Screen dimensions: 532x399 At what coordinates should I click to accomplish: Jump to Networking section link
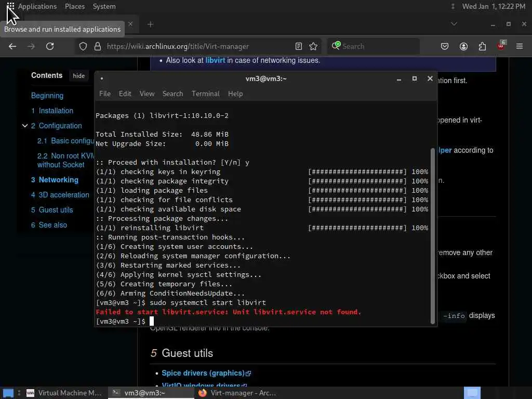[55, 180]
